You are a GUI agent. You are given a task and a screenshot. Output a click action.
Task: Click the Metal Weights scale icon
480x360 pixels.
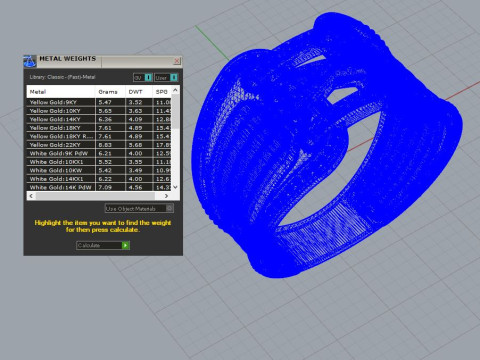pos(30,61)
